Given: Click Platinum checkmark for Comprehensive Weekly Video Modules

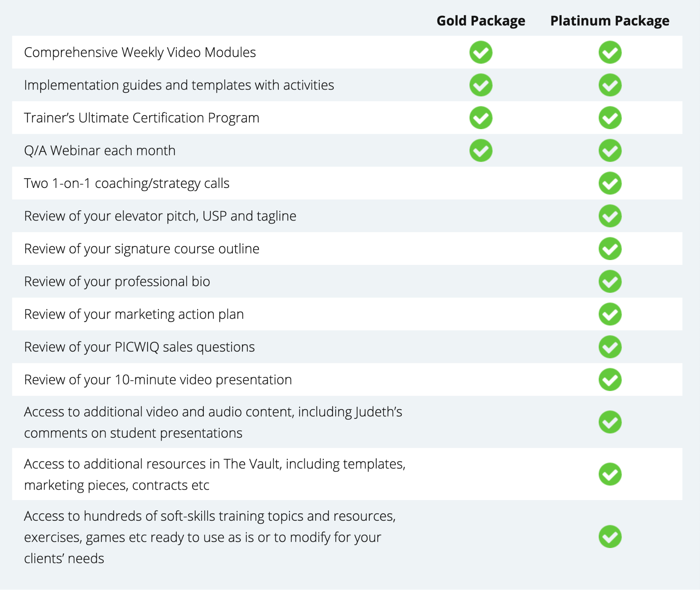Looking at the screenshot, I should pyautogui.click(x=610, y=52).
